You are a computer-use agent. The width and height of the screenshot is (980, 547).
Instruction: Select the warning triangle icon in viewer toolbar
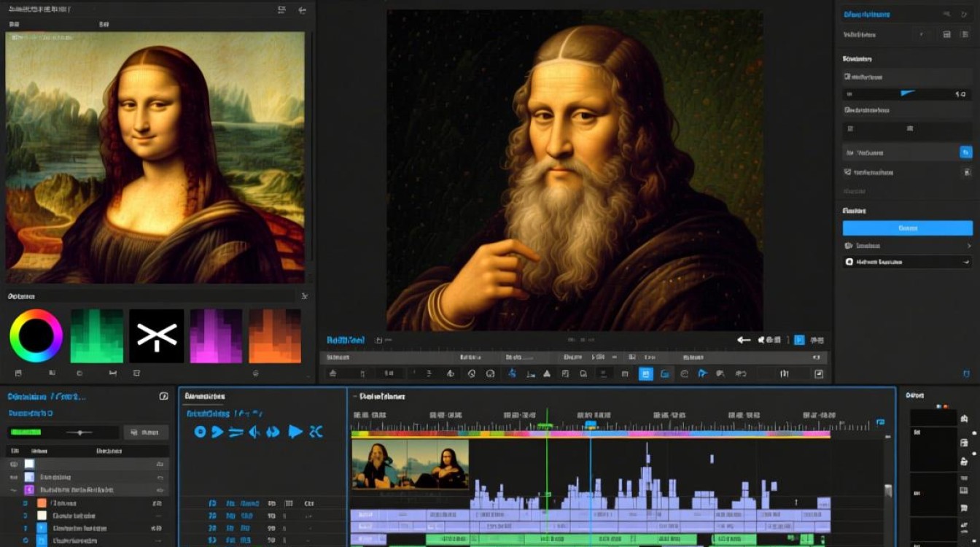pos(547,373)
